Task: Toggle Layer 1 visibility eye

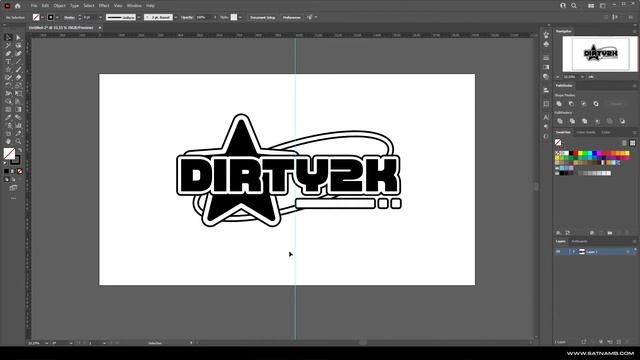Action: [x=558, y=252]
